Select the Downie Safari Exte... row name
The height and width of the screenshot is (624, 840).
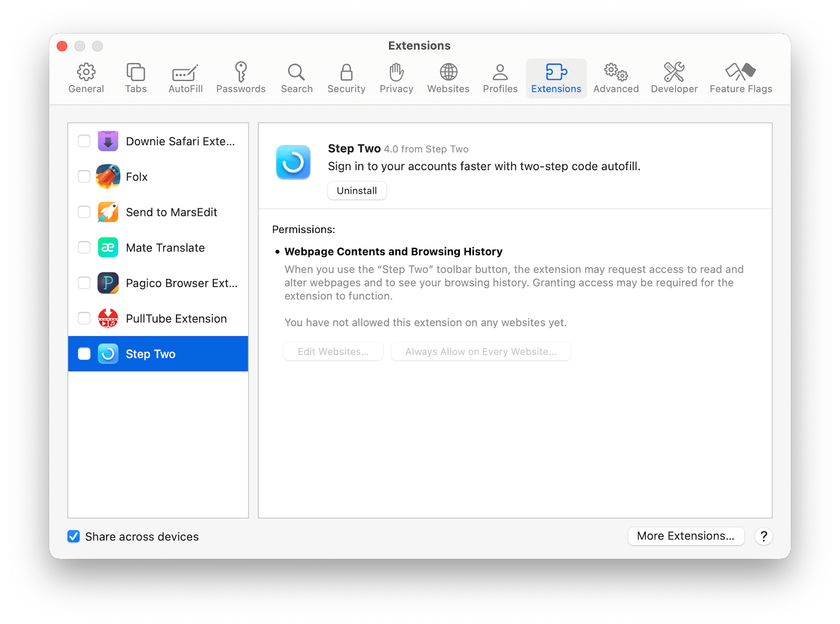click(181, 141)
